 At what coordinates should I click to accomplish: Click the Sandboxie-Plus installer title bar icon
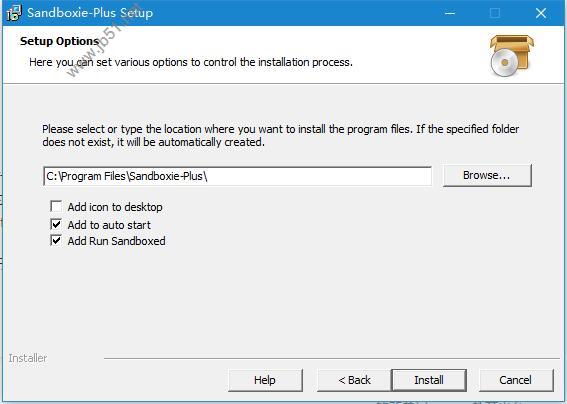14,13
